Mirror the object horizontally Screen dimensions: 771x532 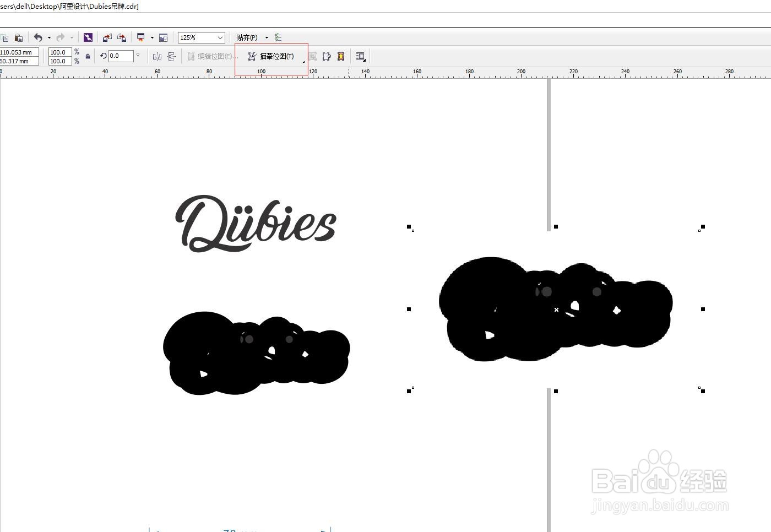click(157, 56)
